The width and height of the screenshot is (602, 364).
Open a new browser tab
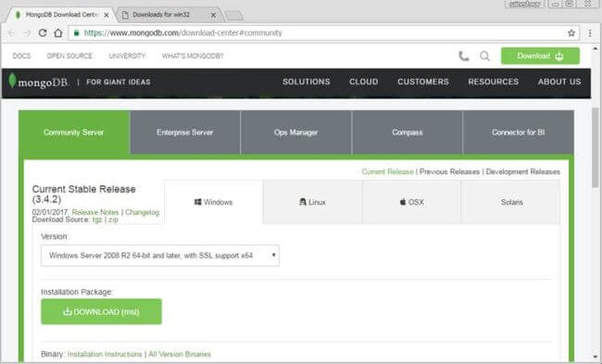tap(233, 16)
